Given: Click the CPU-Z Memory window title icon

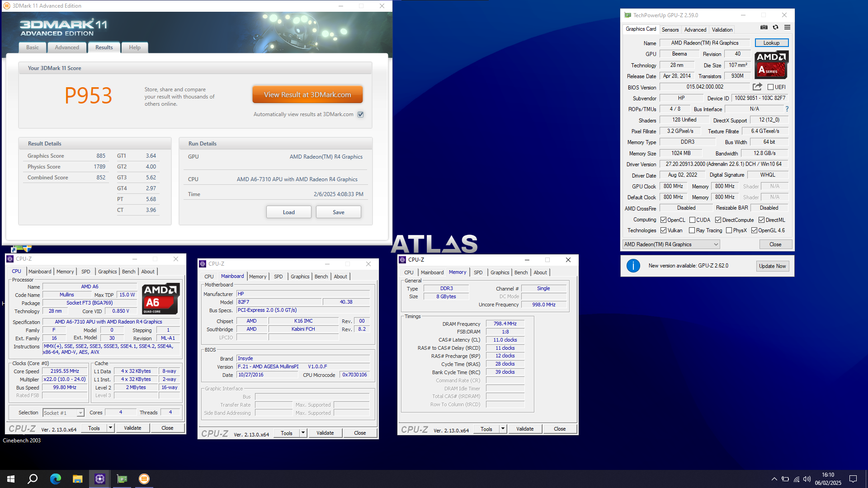Looking at the screenshot, I should 402,260.
